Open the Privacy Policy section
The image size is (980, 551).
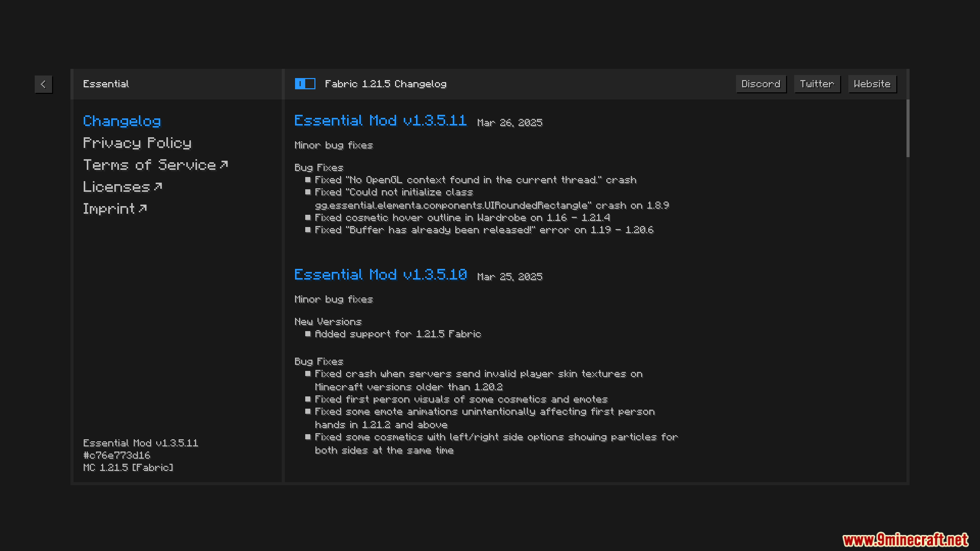tap(137, 143)
